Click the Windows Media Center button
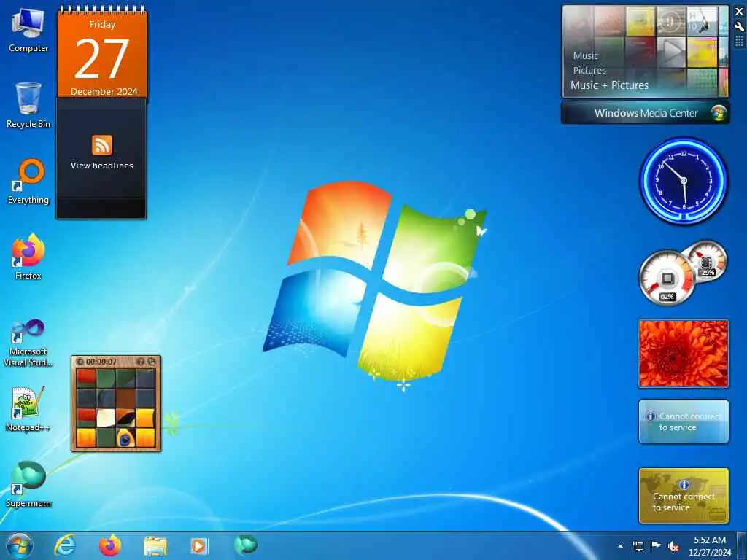The image size is (747, 560). (646, 113)
